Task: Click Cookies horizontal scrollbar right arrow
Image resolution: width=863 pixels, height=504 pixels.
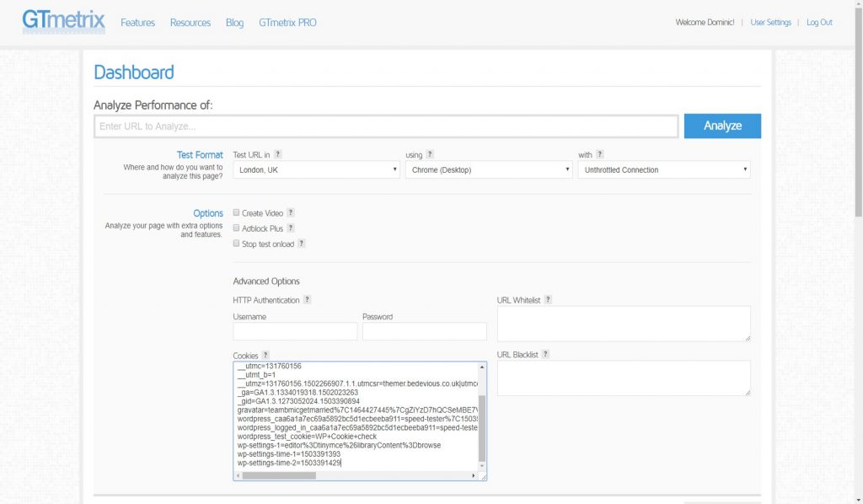Action: click(474, 475)
